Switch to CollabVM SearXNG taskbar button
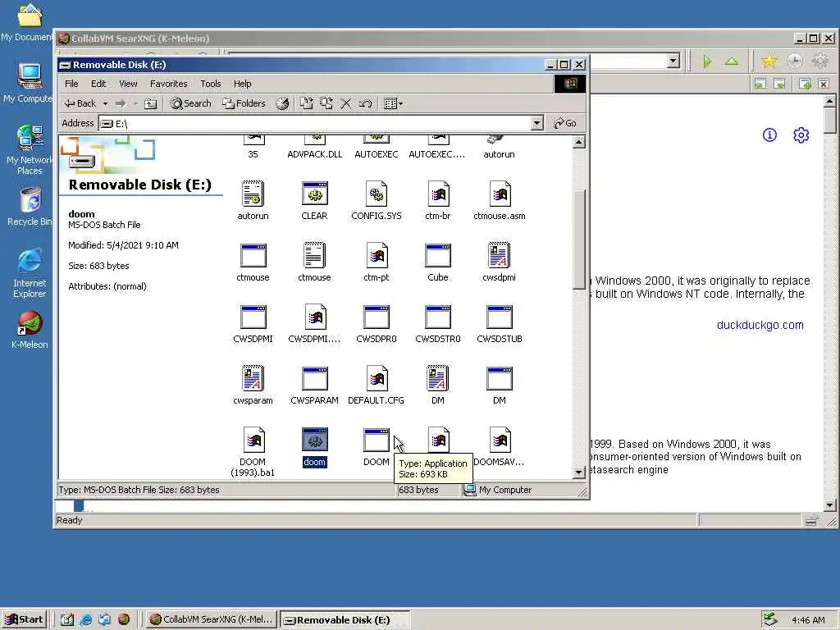 [x=212, y=619]
